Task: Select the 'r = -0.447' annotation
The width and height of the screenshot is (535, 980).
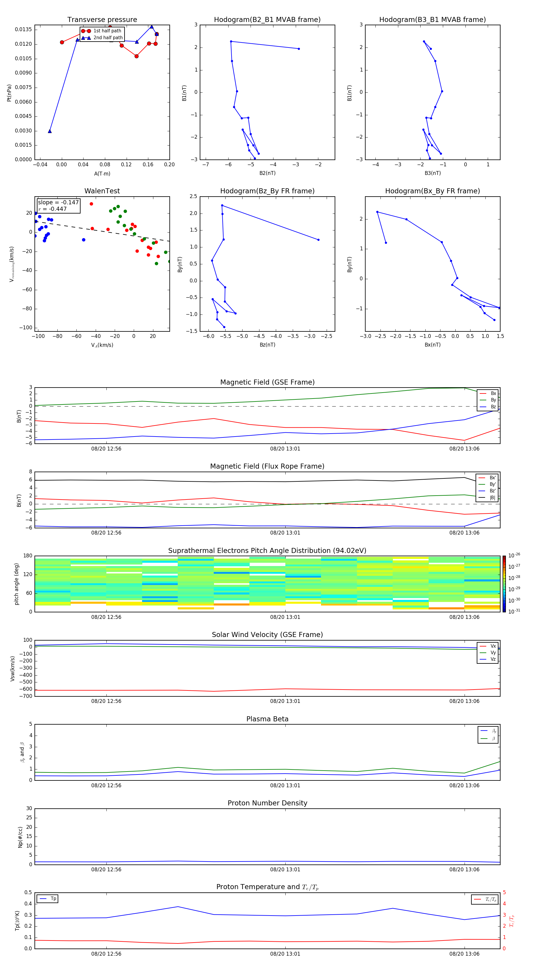Action: 53,209
